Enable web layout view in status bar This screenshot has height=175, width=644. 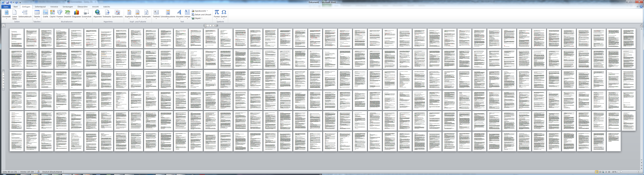click(603, 172)
